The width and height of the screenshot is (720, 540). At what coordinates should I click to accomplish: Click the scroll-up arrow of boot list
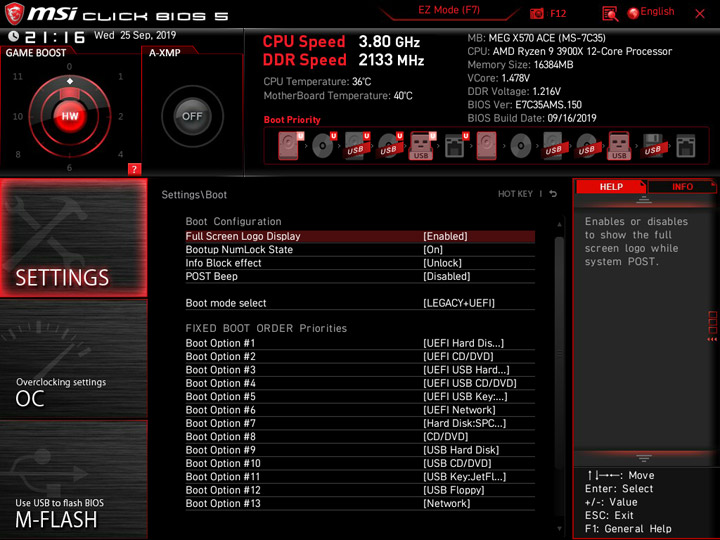[x=559, y=224]
